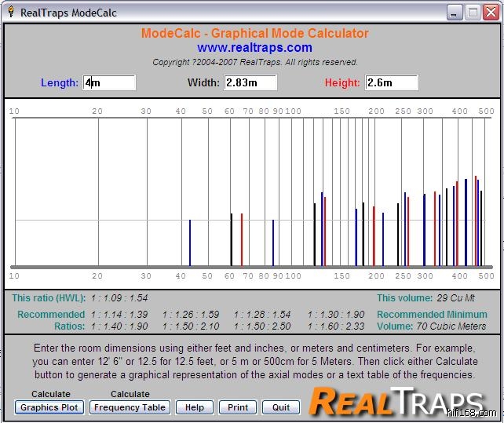The width and height of the screenshot is (504, 423).
Task: Click into the Height input field
Action: tap(391, 82)
